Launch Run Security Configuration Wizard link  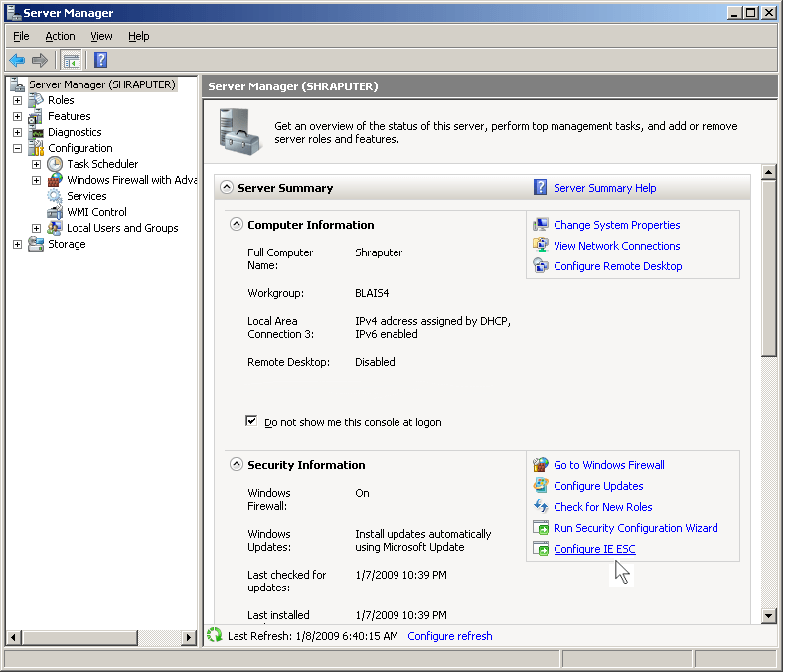pyautogui.click(x=636, y=528)
